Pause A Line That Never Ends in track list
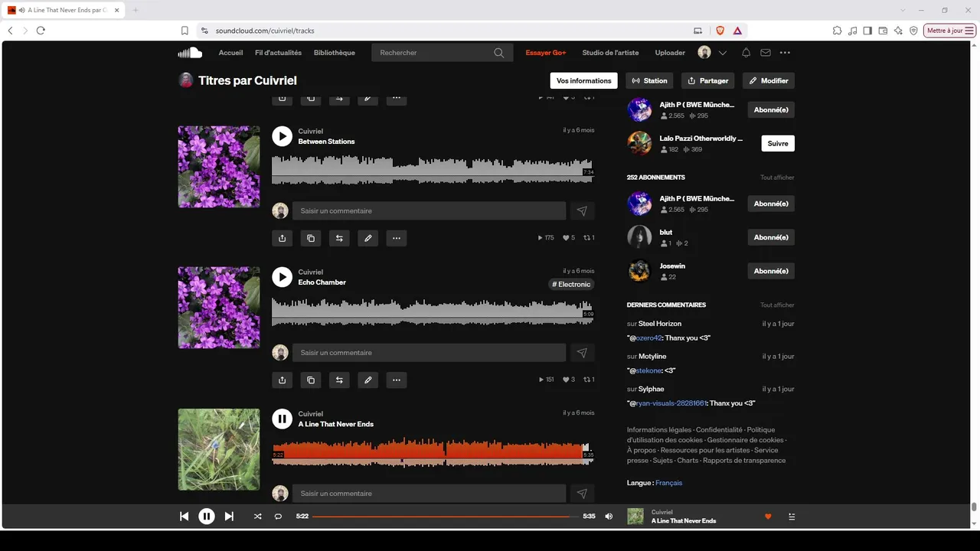The image size is (980, 551). [283, 419]
